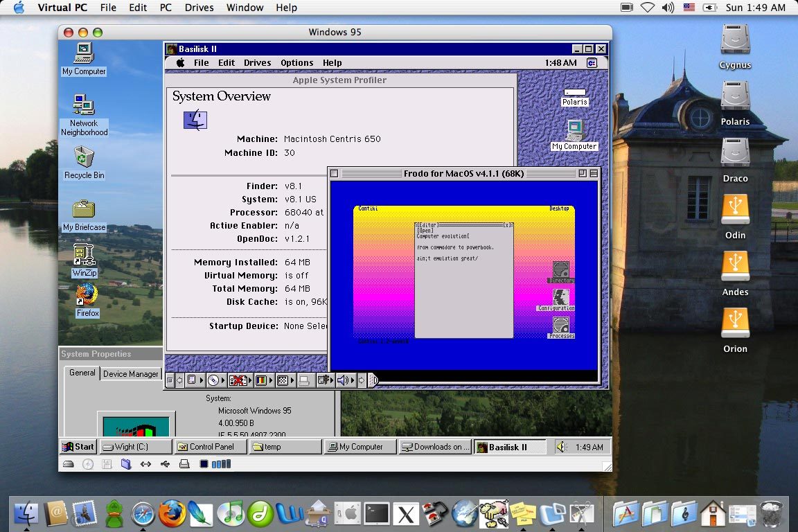Open the Contiki menu in the emulator
Image resolution: width=798 pixels, height=532 pixels.
pyautogui.click(x=368, y=209)
